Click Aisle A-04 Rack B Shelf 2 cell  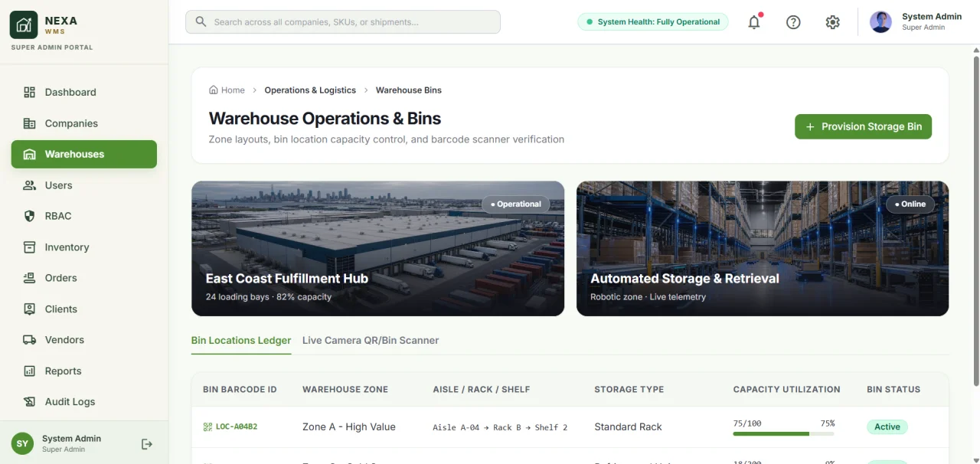click(500, 427)
